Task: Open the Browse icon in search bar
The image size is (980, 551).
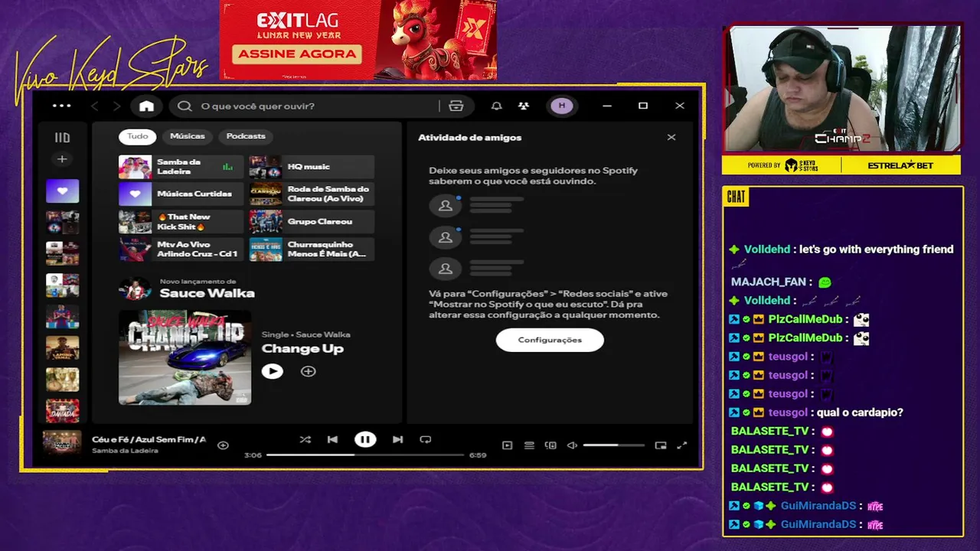Action: pyautogui.click(x=456, y=106)
